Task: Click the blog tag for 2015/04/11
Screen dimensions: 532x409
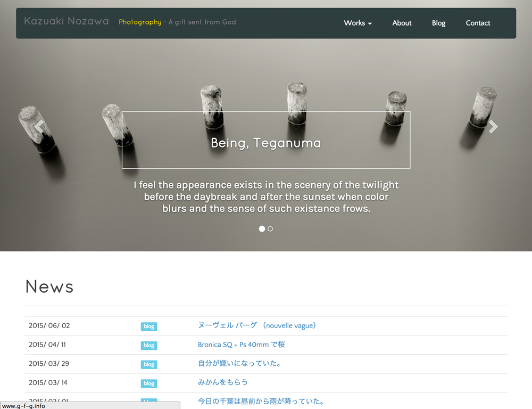Action: (x=149, y=346)
